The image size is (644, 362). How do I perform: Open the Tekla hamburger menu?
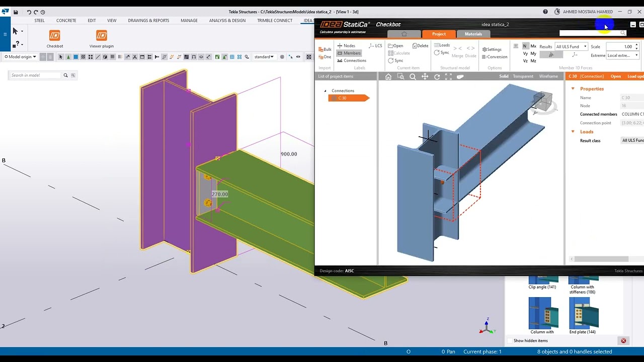coord(5,34)
